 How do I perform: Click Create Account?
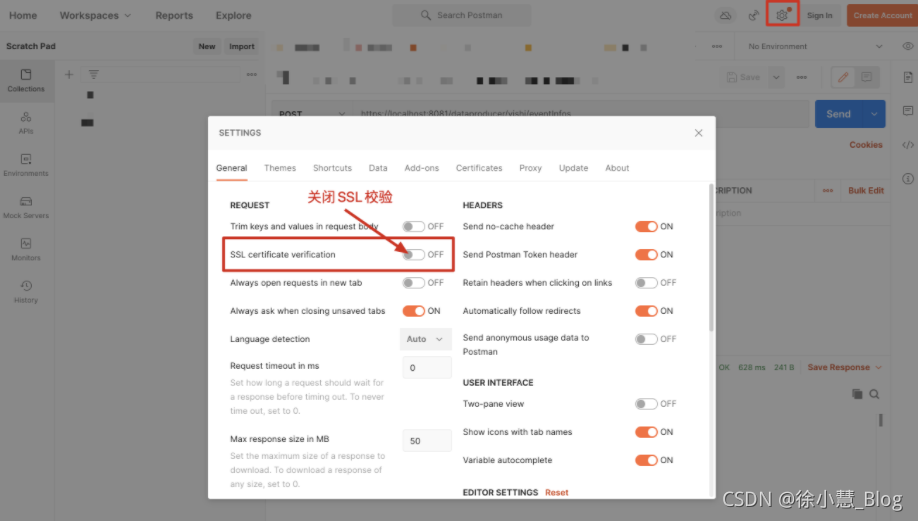(882, 15)
